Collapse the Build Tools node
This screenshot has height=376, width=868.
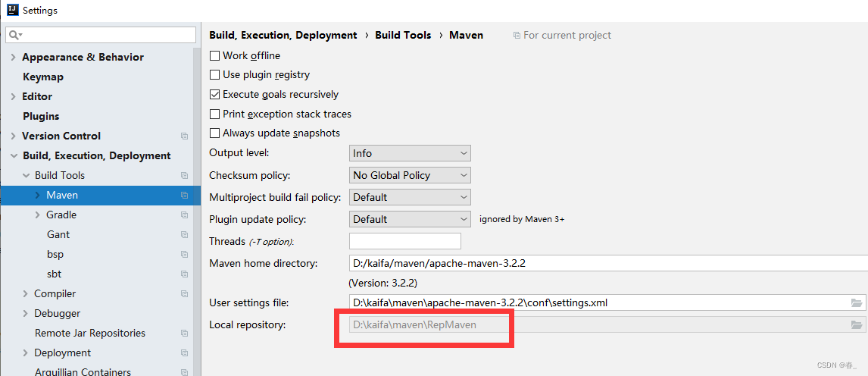[x=26, y=176]
